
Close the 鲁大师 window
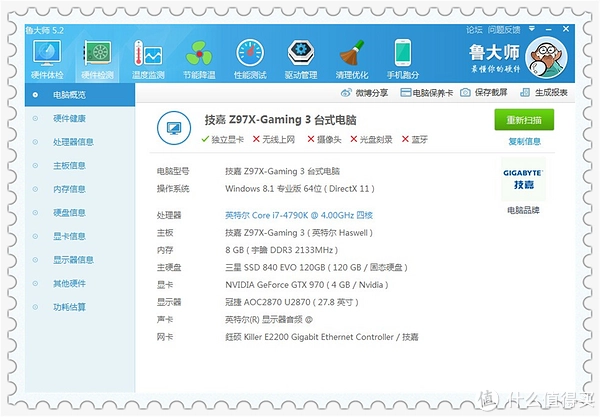click(x=566, y=29)
